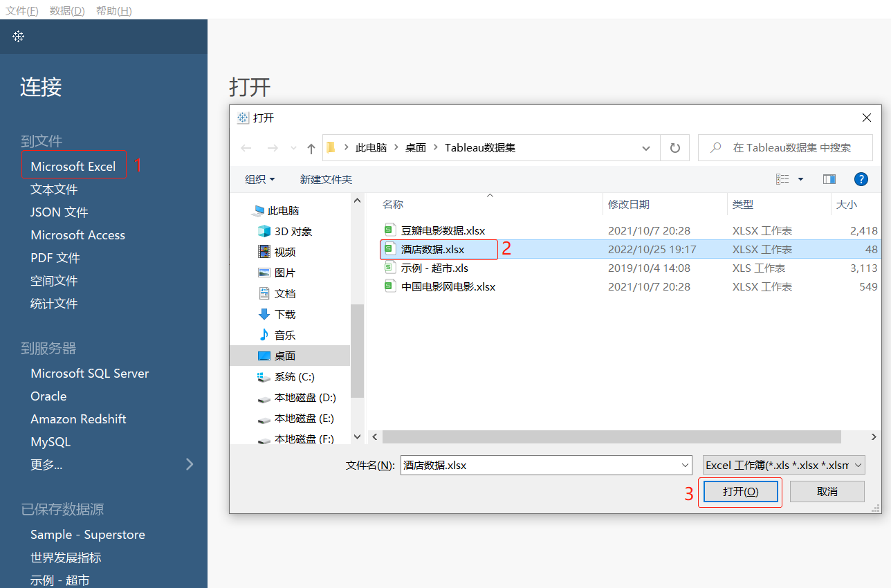891x588 pixels.
Task: Click the 中国电影网电影.xlsx file icon
Action: pyautogui.click(x=389, y=286)
